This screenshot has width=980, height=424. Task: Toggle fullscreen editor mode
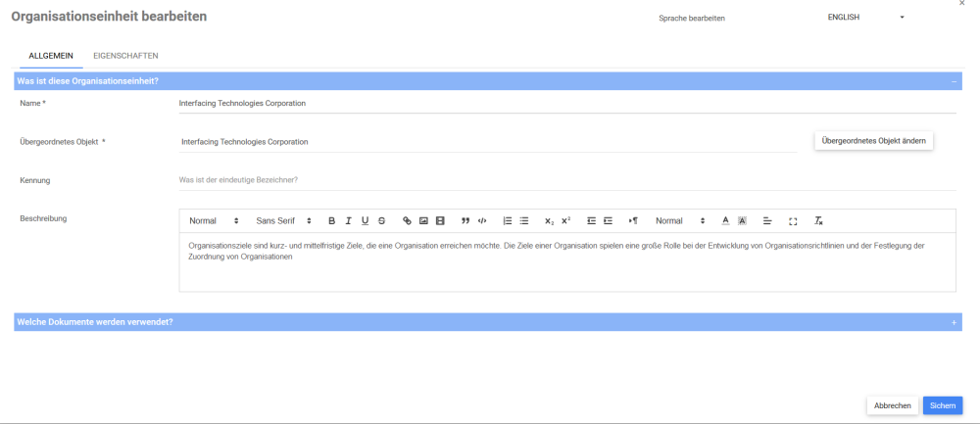click(793, 221)
